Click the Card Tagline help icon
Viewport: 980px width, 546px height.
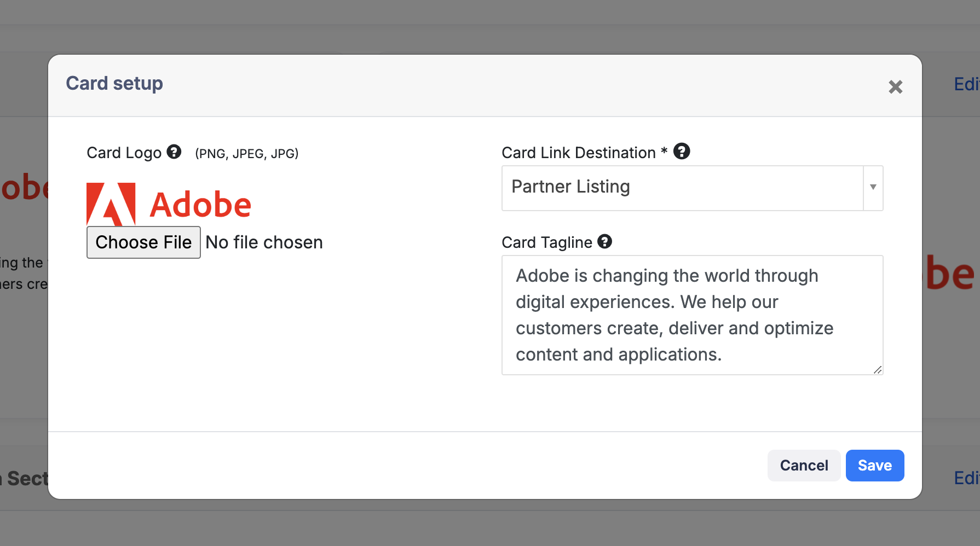604,241
